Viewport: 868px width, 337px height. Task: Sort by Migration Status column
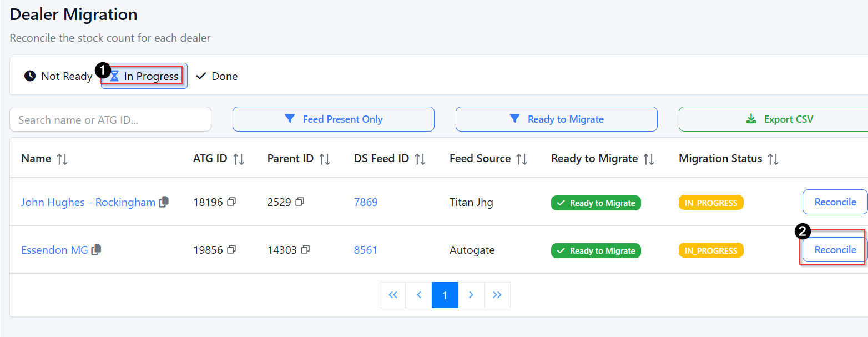point(773,159)
